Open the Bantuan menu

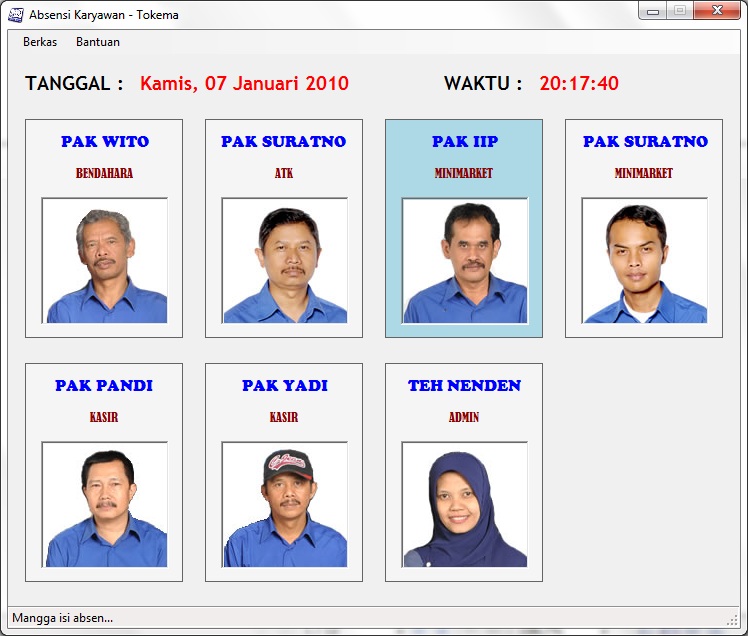pos(98,42)
